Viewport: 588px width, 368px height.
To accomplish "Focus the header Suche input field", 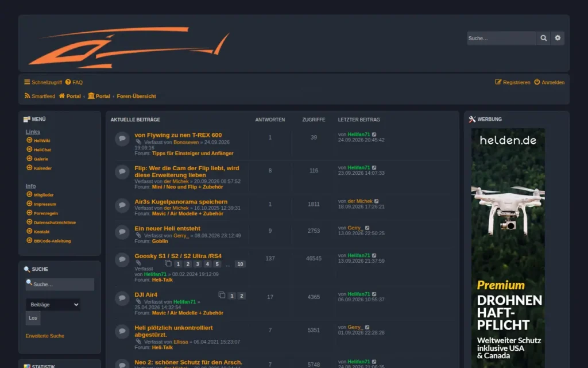I will click(501, 38).
